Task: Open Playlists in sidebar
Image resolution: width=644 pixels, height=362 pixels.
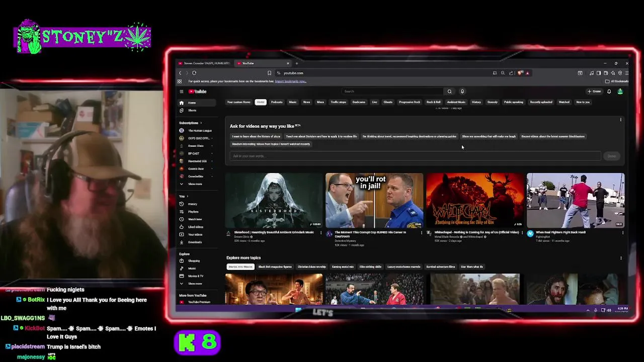Action: (196, 212)
